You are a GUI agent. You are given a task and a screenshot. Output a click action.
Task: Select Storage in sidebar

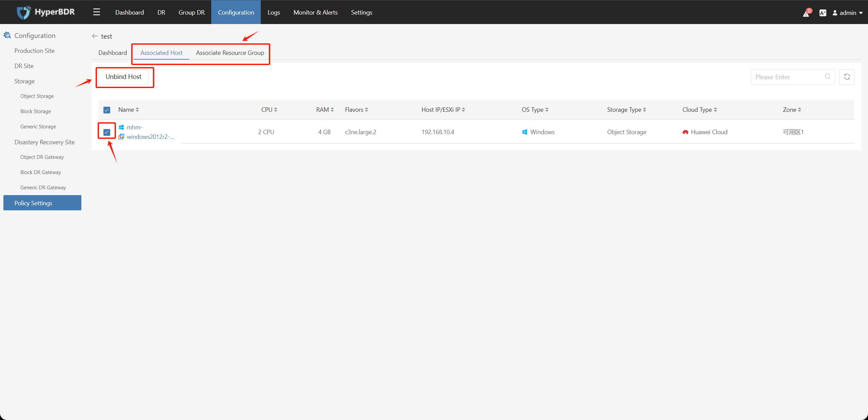(x=24, y=81)
